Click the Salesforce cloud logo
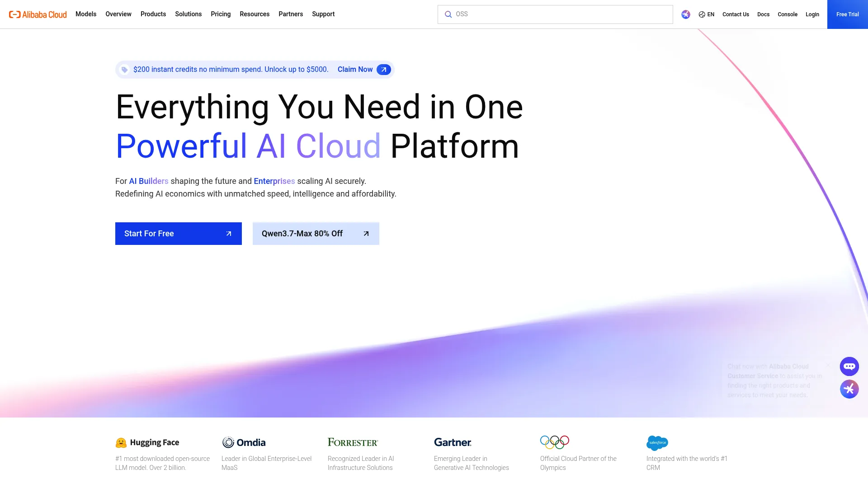This screenshot has width=868, height=488. click(x=657, y=443)
